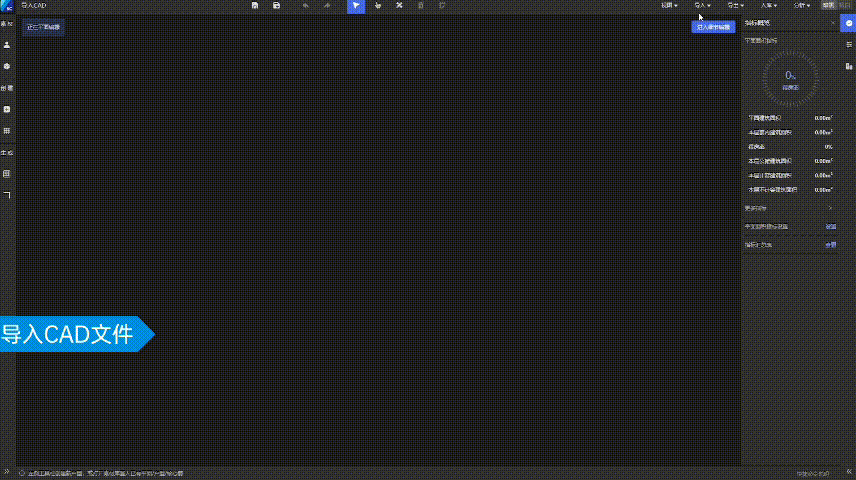This screenshot has height=480, width=856.
Task: Click the app logo in top-left corner
Action: pyautogui.click(x=6, y=6)
